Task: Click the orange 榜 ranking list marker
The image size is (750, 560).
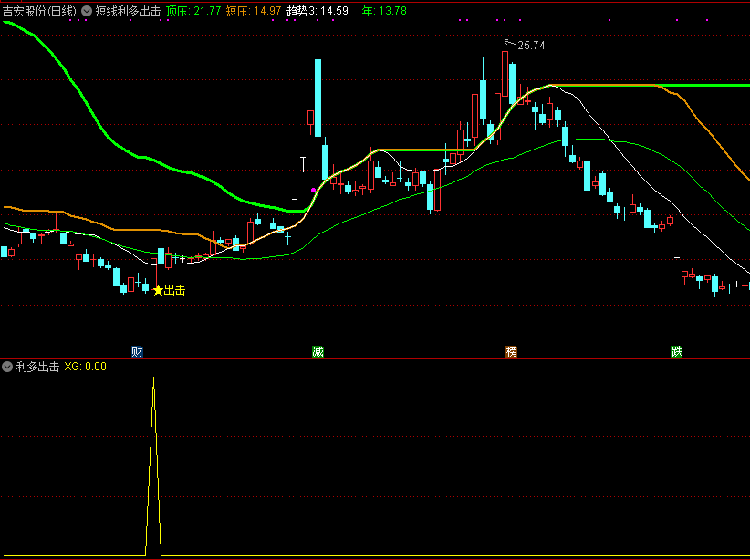Action: click(x=511, y=352)
